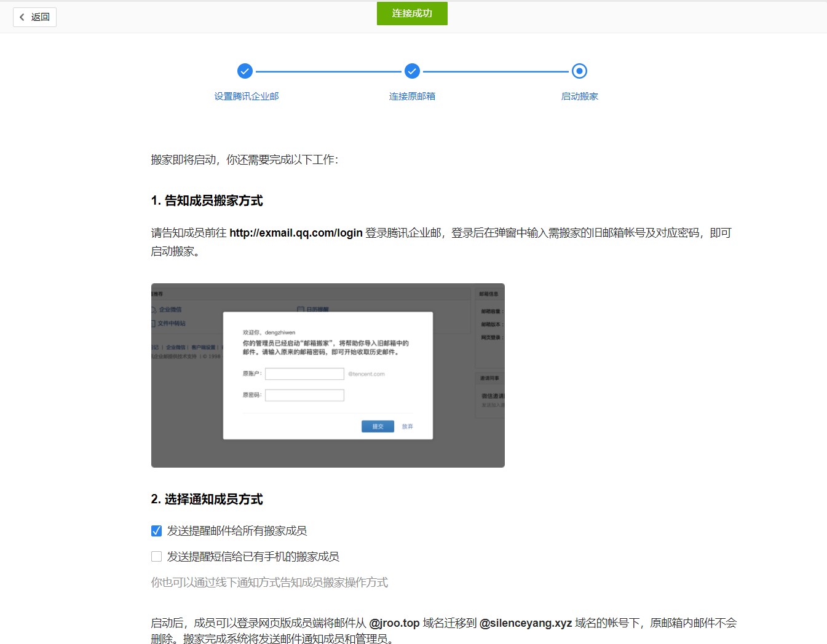Open the 设置腾讯企业邮 step label

point(247,96)
